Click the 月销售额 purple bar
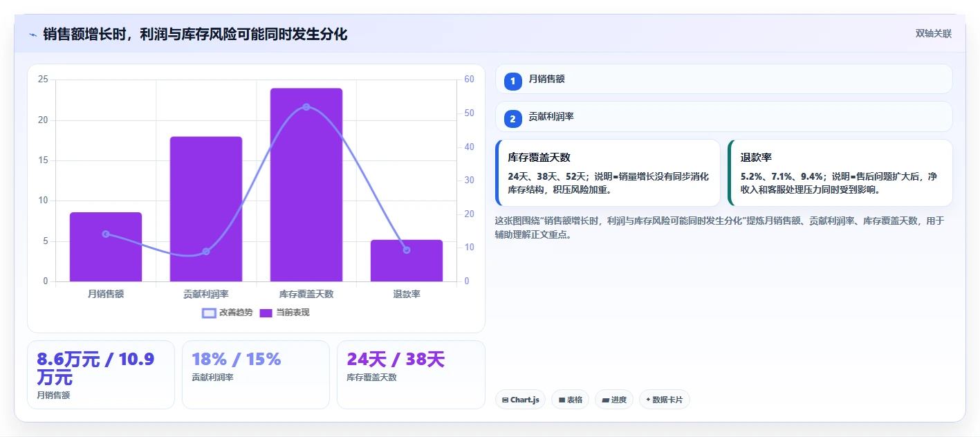This screenshot has height=437, width=980. 106,247
